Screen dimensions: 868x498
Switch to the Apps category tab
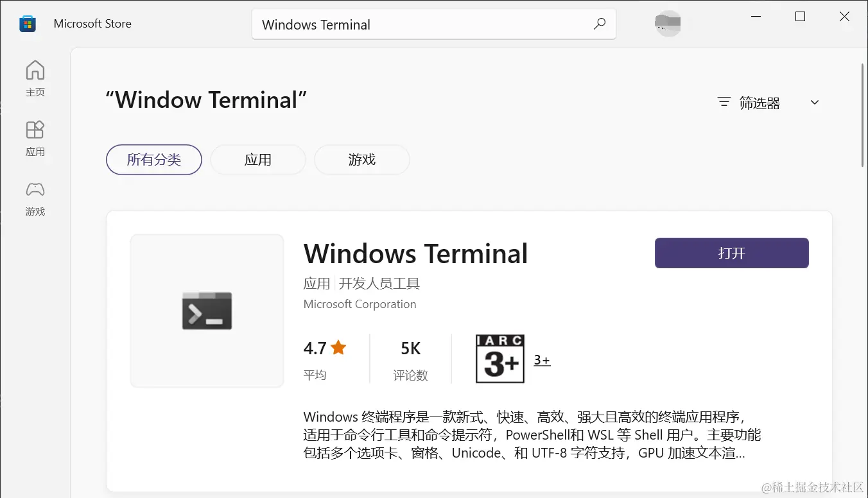[257, 159]
